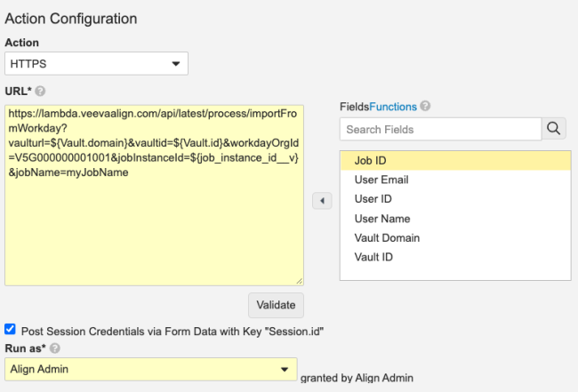
Task: Focus the Search Fields input box
Action: (440, 130)
